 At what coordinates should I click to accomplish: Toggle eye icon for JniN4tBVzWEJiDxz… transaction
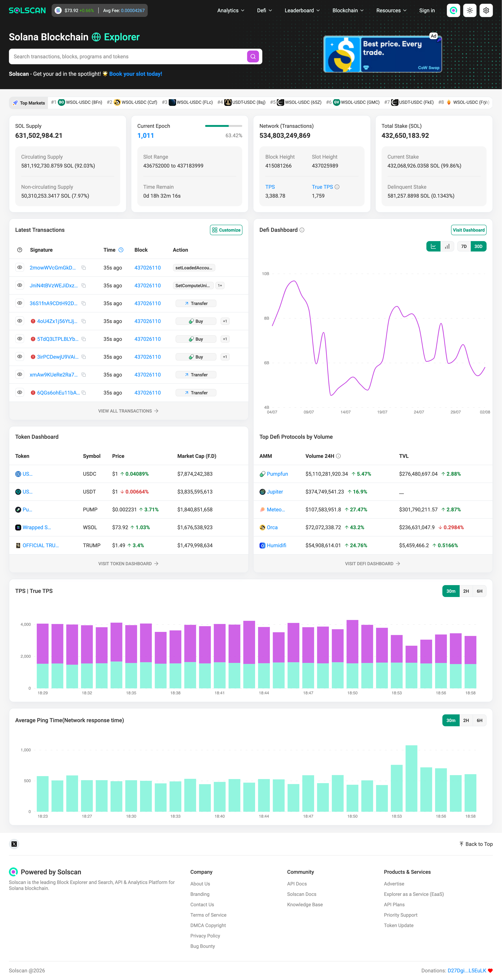point(20,285)
